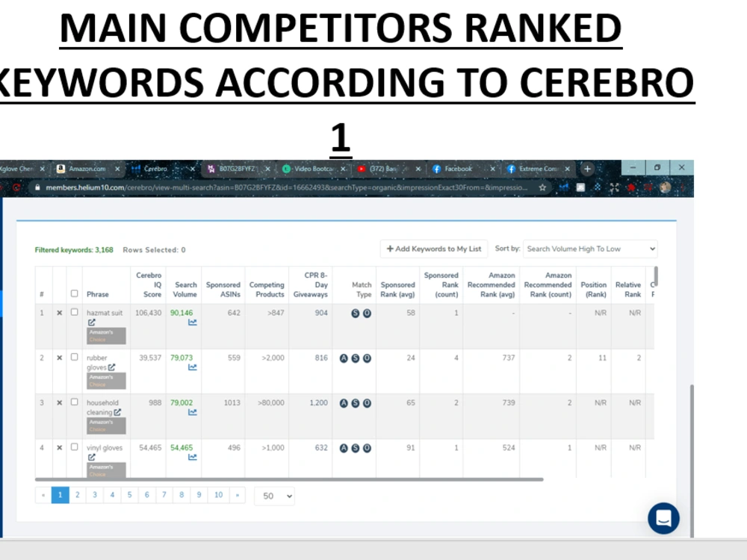The image size is (747, 560).
Task: Click the page vertical scrollbar
Action: pos(692,459)
